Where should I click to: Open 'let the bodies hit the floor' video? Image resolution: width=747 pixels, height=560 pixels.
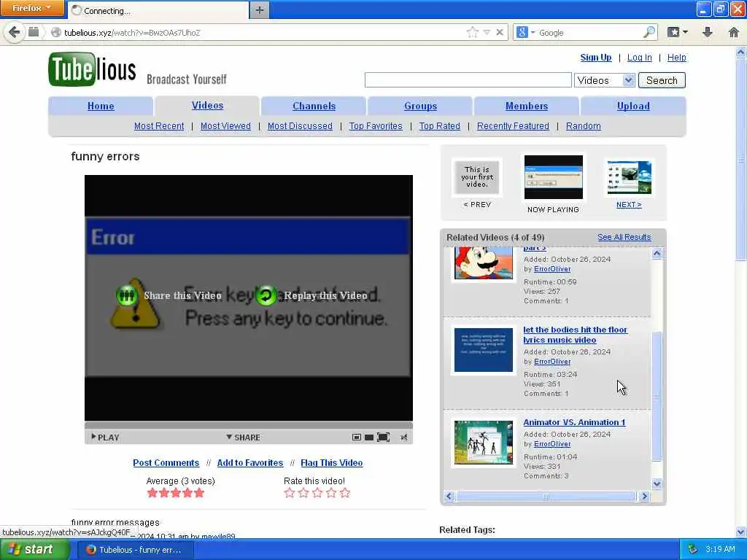(x=575, y=335)
